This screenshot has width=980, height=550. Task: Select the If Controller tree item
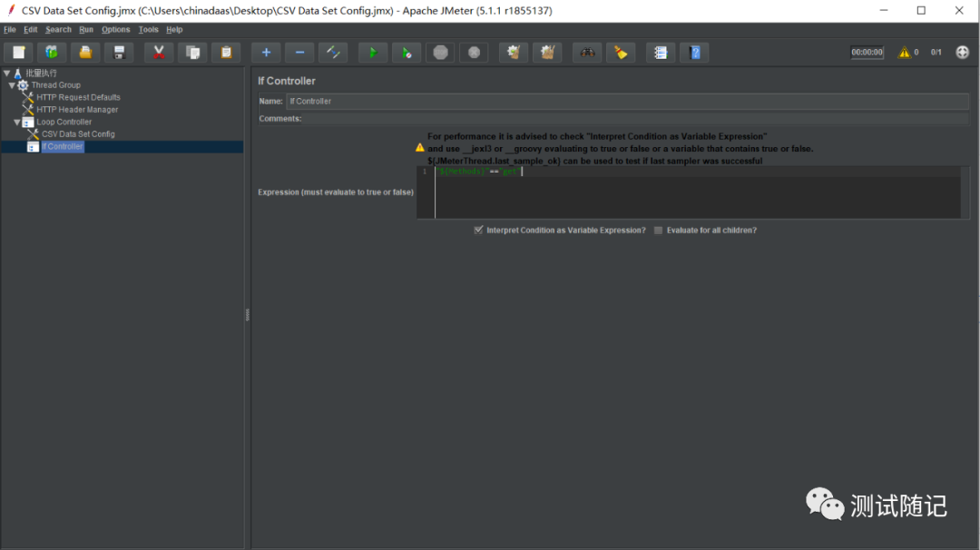point(62,146)
